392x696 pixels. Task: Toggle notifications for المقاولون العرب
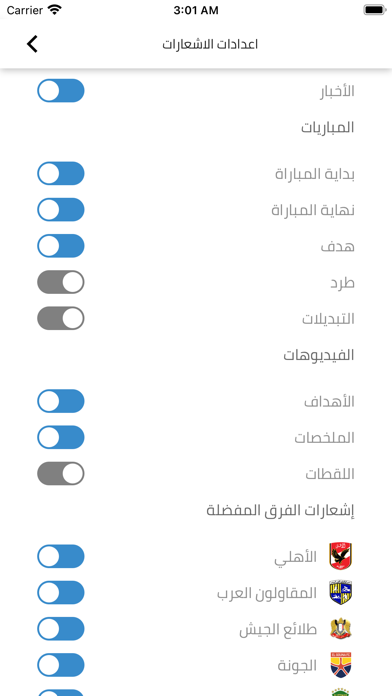coord(61,593)
